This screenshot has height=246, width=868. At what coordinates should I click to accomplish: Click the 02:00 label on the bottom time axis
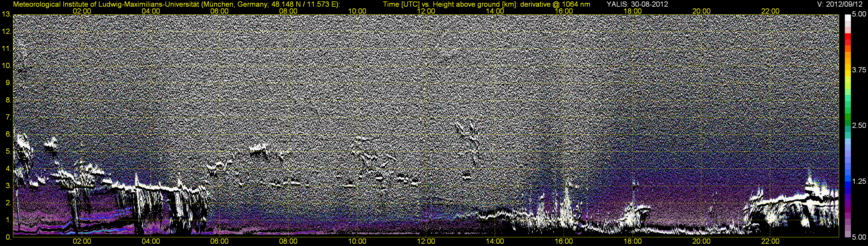point(82,241)
